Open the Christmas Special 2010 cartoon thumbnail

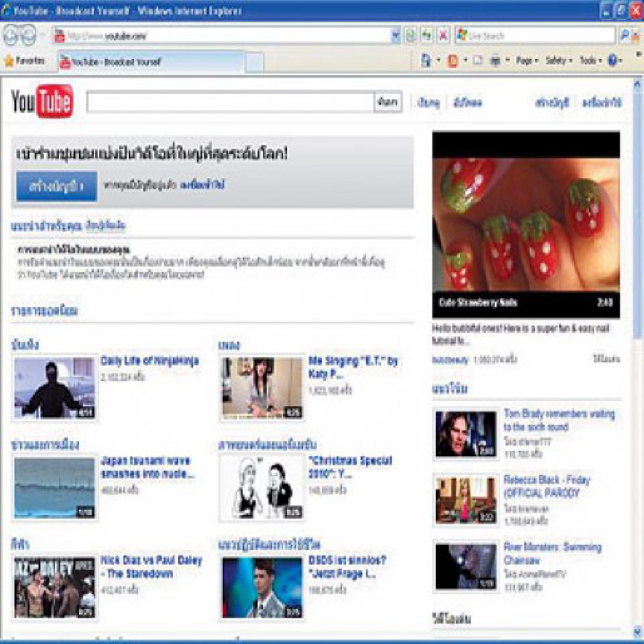tap(262, 488)
